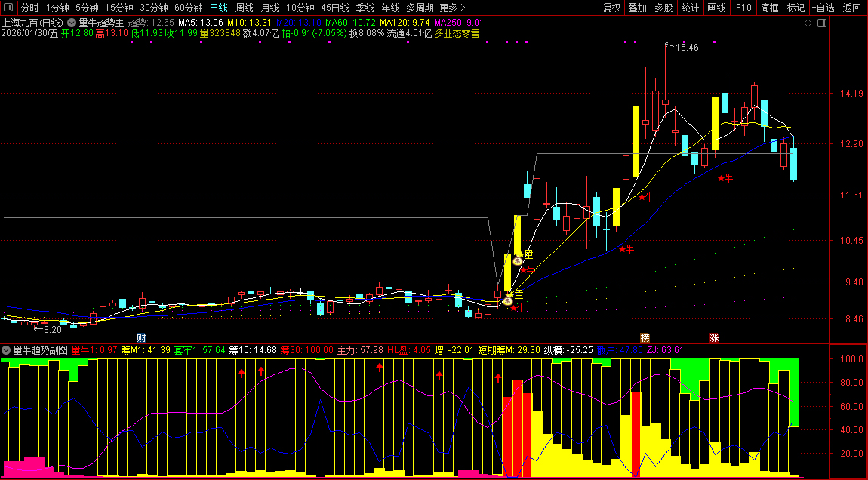This screenshot has height=480, width=868.
Task: Click the MA120: 9.74 value
Action: click(x=405, y=23)
